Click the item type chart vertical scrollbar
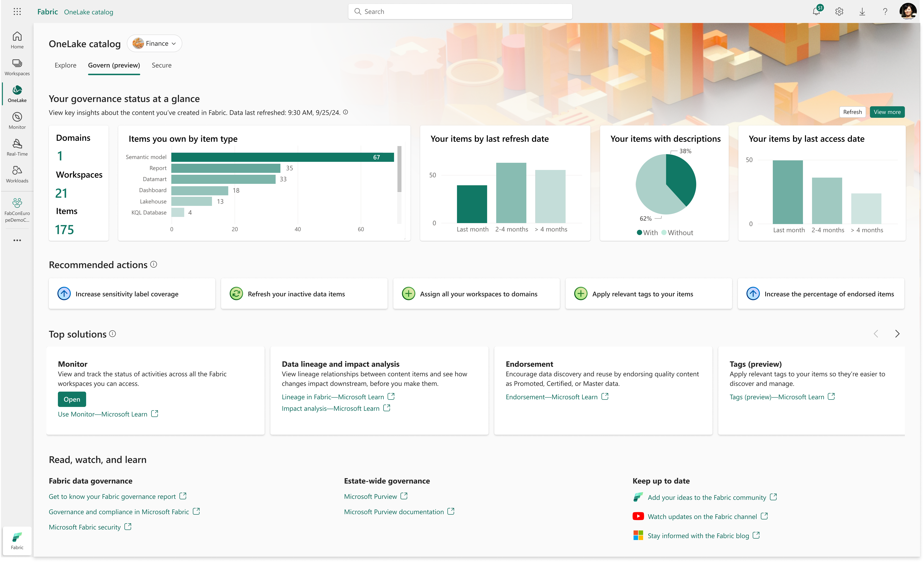The image size is (924, 563). click(x=399, y=169)
